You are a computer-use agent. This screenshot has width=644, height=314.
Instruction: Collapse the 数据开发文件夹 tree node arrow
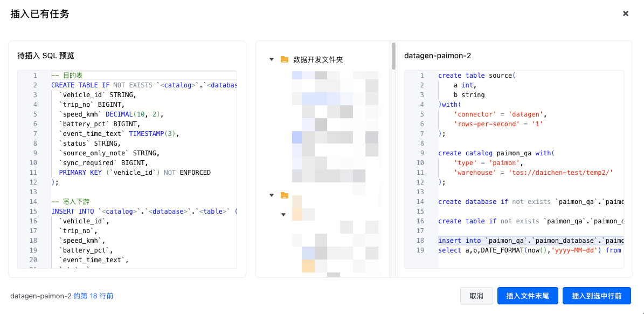(272, 59)
